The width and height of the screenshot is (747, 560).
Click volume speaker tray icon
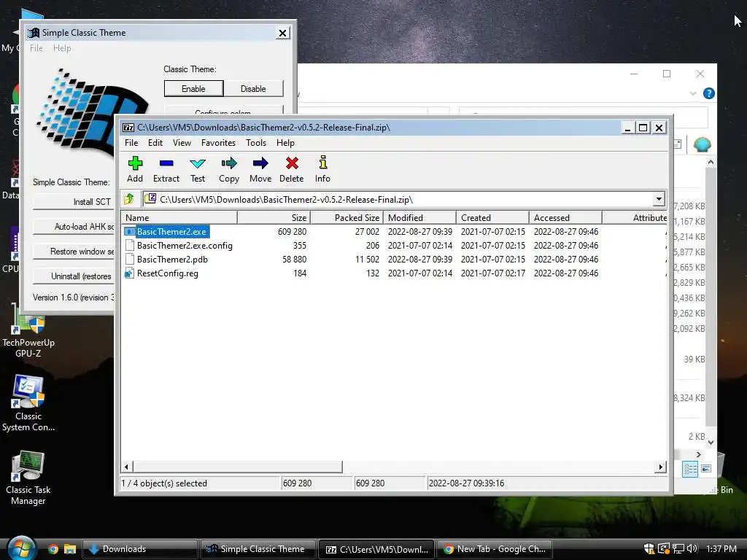(x=692, y=548)
